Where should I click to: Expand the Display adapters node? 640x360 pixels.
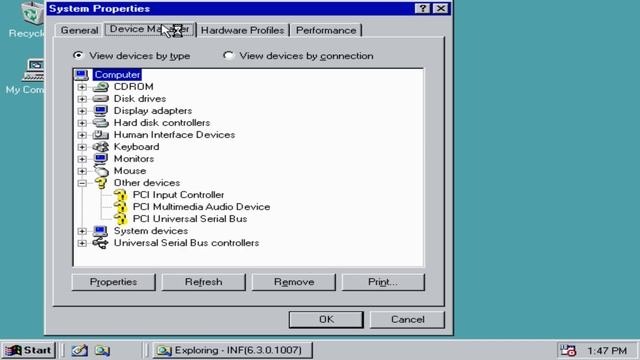82,111
